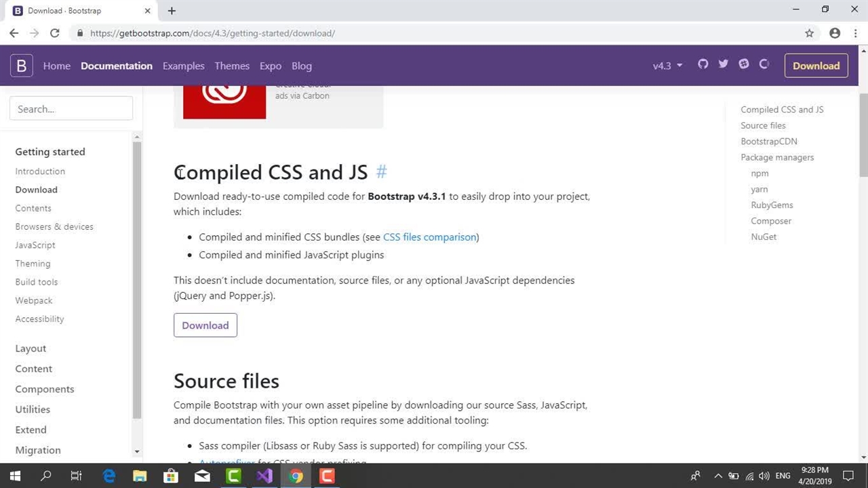Expand the Components sidebar section

pyautogui.click(x=45, y=389)
